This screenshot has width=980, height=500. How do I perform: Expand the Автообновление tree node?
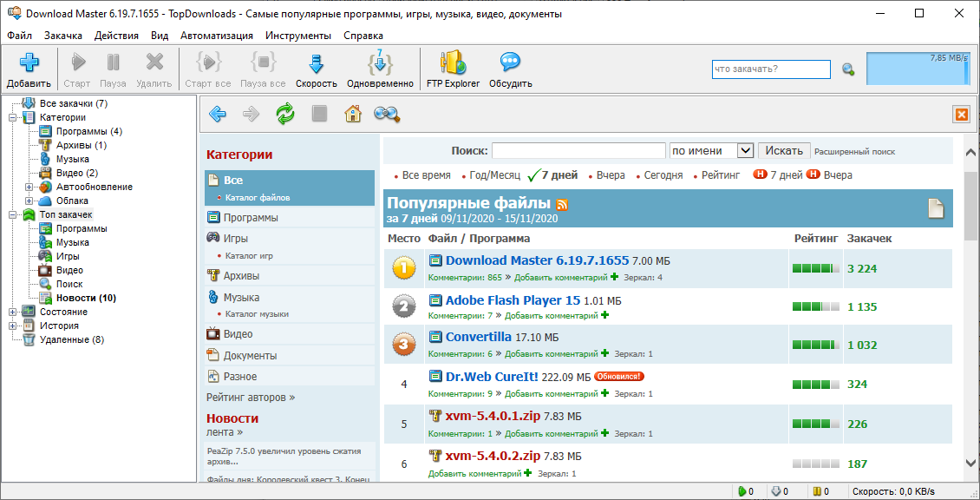(28, 187)
